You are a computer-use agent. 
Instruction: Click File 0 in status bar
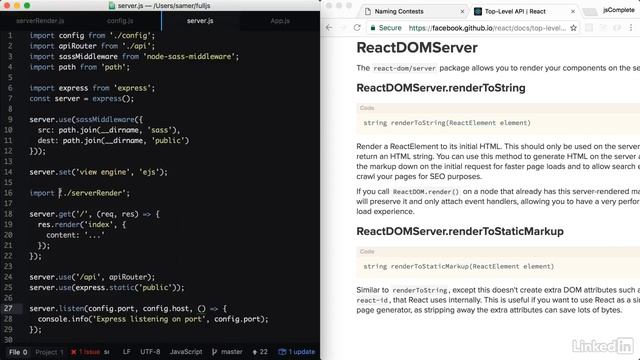point(18,352)
